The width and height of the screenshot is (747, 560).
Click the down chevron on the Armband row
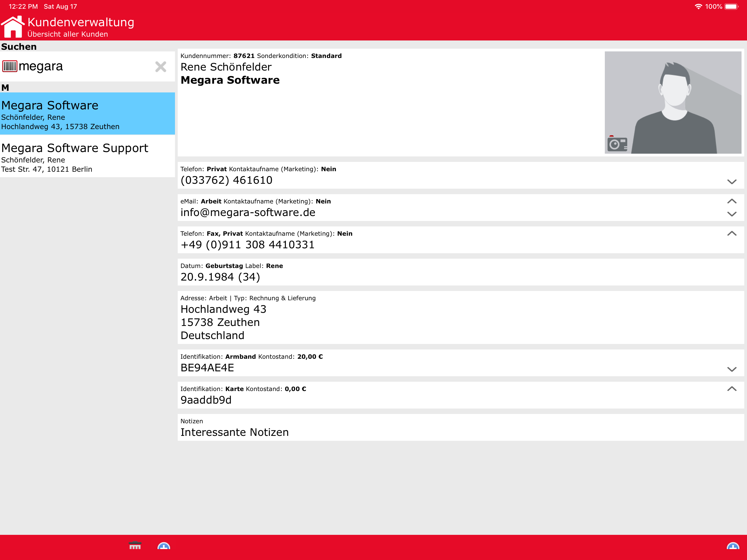pyautogui.click(x=732, y=369)
